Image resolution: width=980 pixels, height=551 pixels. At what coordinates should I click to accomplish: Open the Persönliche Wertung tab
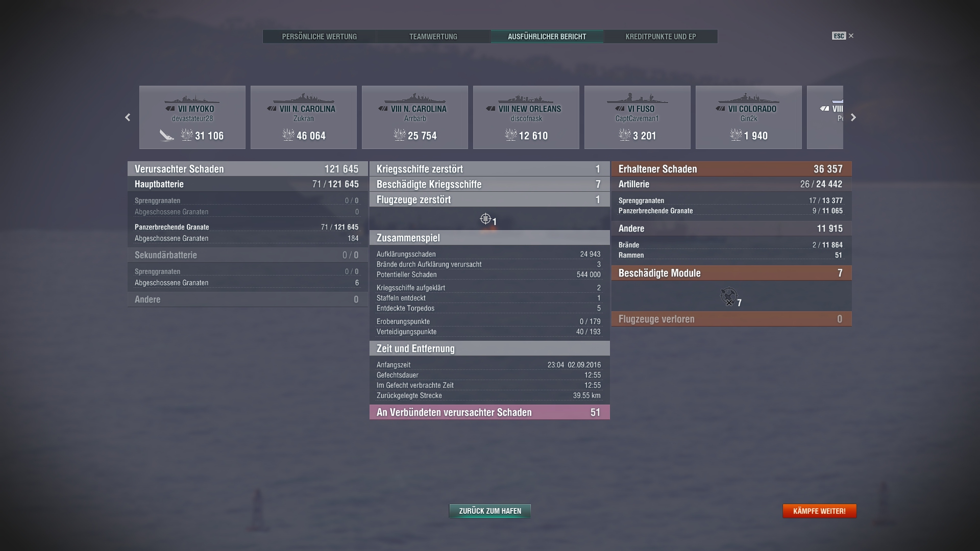[x=320, y=37]
